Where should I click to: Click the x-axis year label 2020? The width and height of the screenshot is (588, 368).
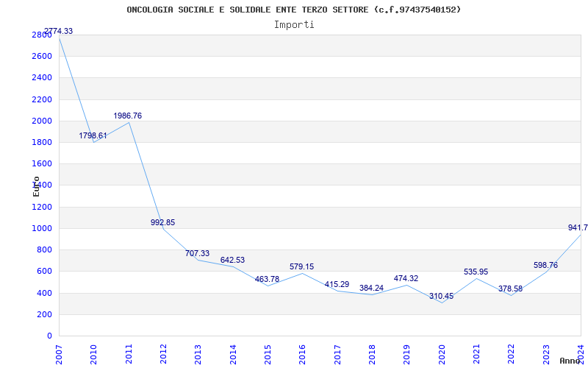click(x=442, y=355)
